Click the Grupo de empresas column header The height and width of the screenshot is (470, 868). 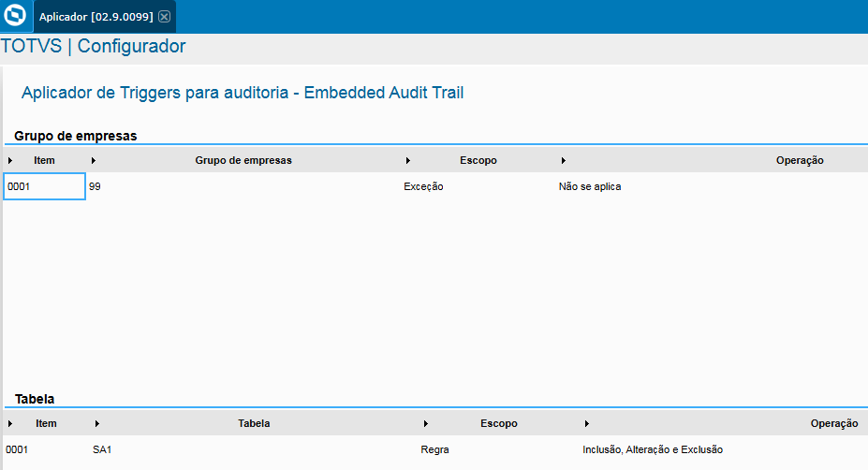coord(243,160)
